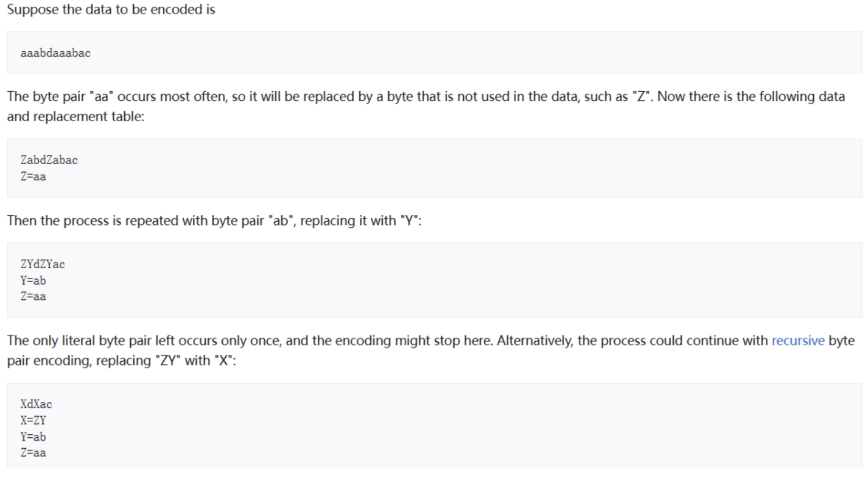Click the code line "aaabdaaabac"

[x=55, y=53]
